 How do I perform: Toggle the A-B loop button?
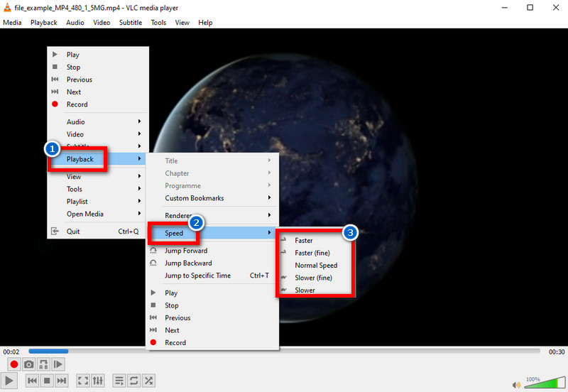coord(43,364)
